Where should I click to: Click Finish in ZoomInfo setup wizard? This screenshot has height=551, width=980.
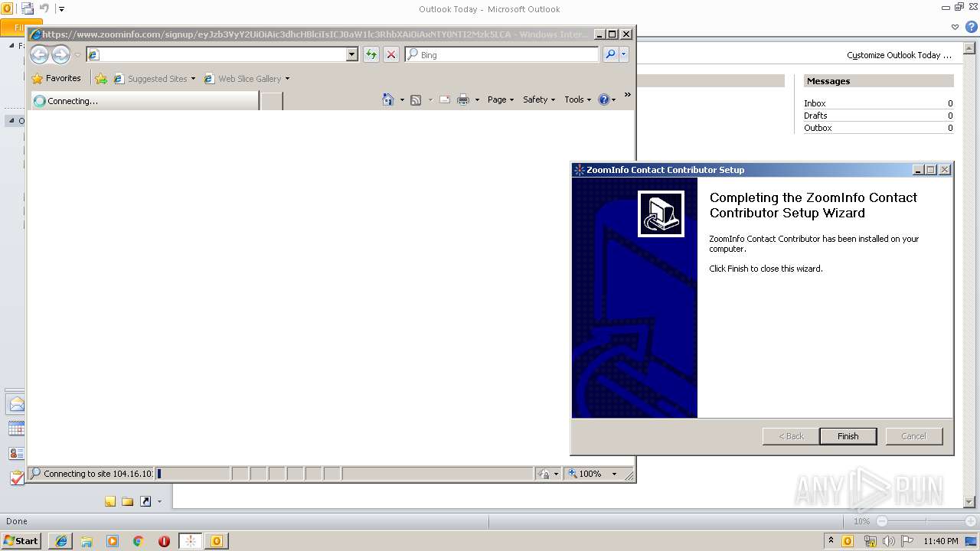[x=848, y=436]
